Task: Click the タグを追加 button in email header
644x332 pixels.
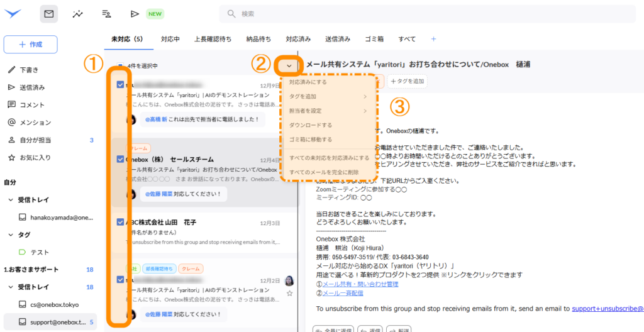Action: point(407,80)
